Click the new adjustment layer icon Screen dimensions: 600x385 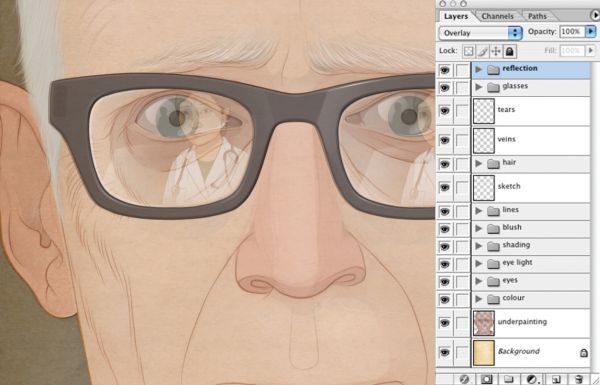pyautogui.click(x=532, y=379)
